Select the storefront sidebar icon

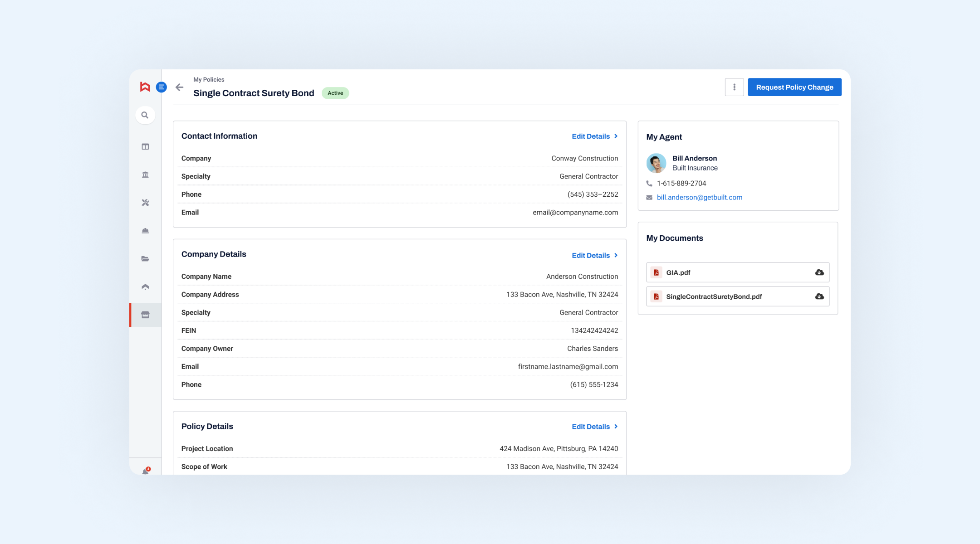click(145, 315)
